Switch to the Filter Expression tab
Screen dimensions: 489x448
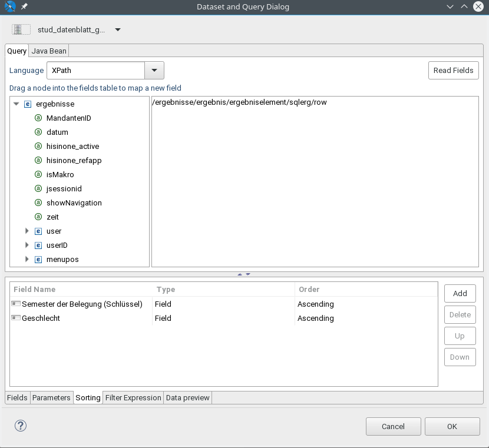tap(133, 397)
